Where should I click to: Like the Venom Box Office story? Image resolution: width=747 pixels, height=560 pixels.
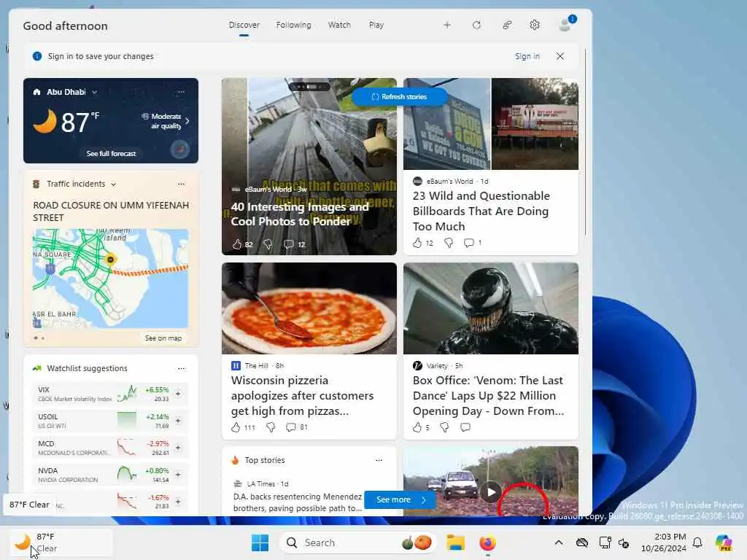tap(417, 427)
